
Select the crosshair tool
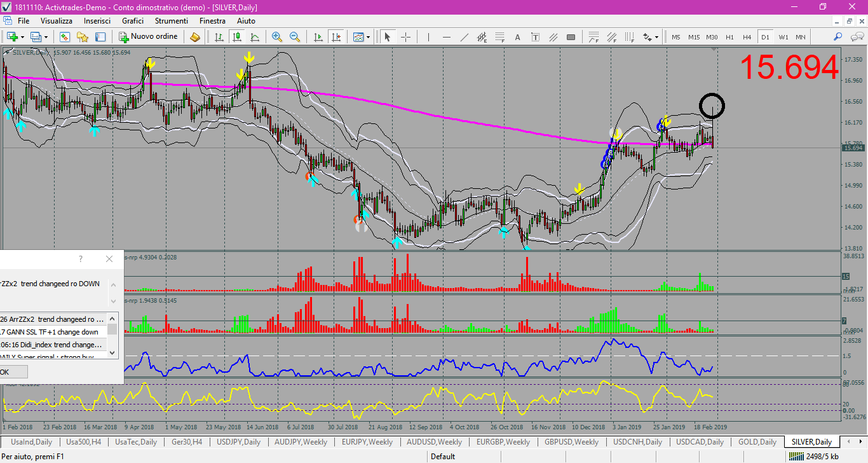point(405,37)
